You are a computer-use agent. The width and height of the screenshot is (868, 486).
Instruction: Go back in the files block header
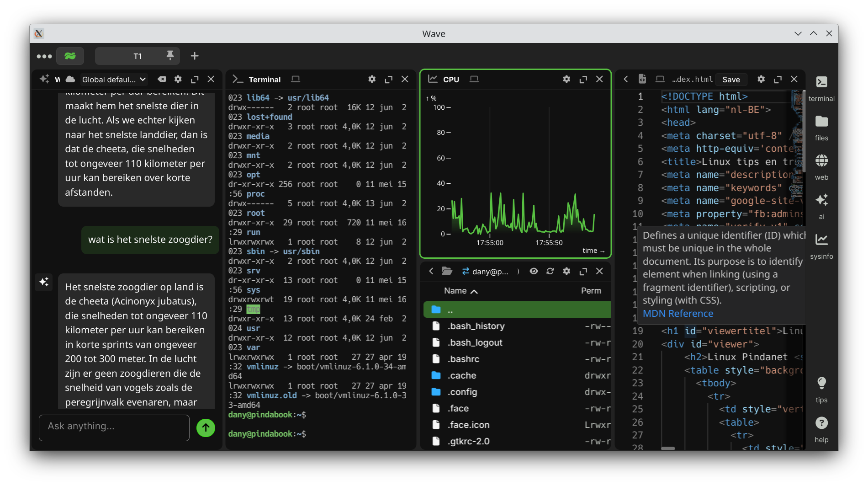431,271
